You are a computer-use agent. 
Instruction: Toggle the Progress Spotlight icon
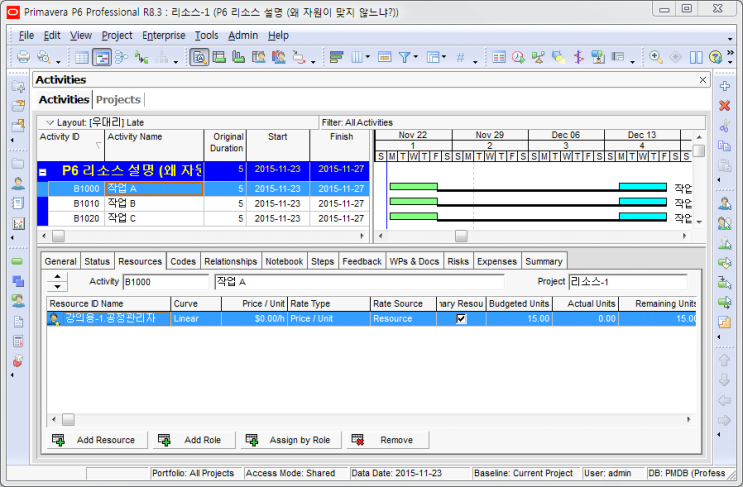point(558,58)
